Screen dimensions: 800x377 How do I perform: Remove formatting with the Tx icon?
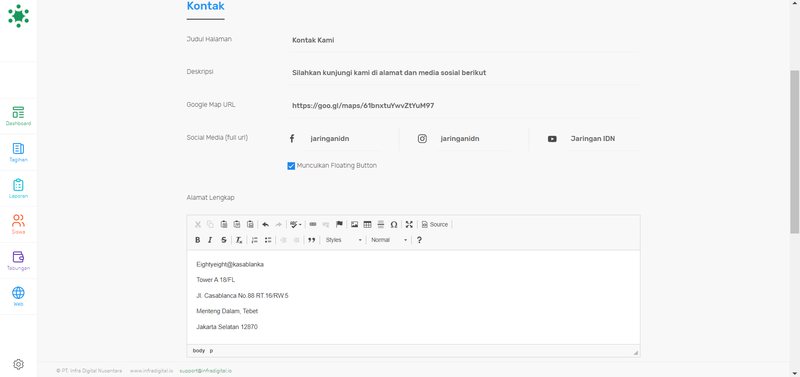click(x=239, y=240)
